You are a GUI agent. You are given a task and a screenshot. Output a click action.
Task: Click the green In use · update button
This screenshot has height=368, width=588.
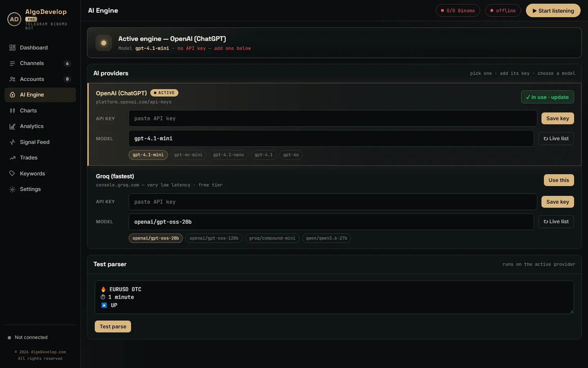click(x=548, y=97)
